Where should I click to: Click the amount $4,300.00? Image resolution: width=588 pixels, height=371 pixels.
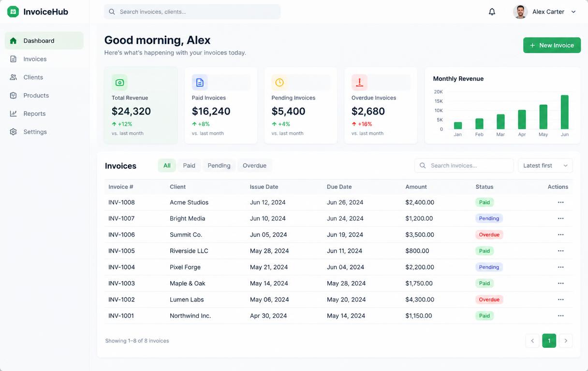(420, 300)
